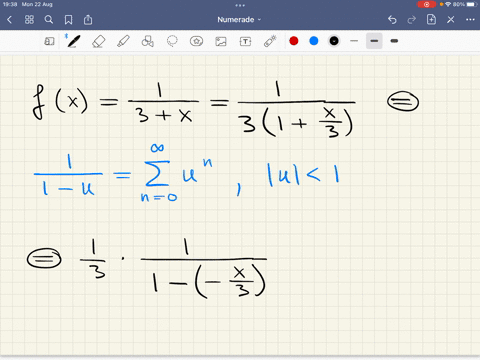Choose the black pen color
Viewport: 480px width, 360px height.
click(x=334, y=41)
